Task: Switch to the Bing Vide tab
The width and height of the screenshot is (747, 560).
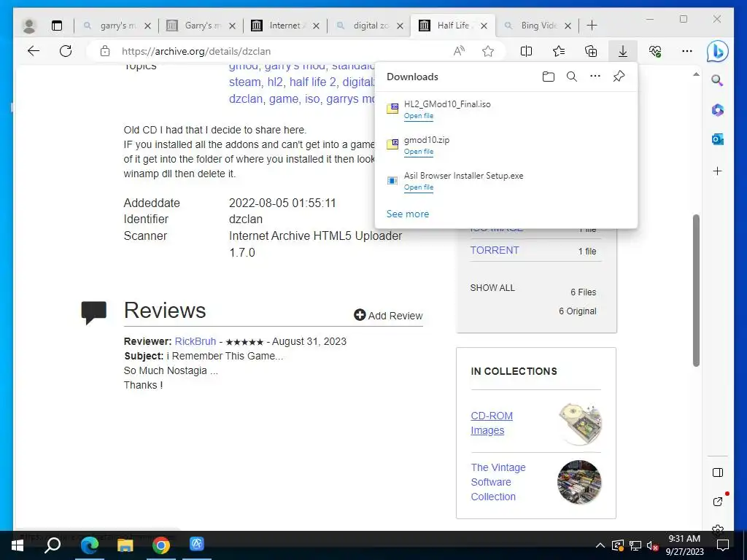Action: tap(537, 26)
